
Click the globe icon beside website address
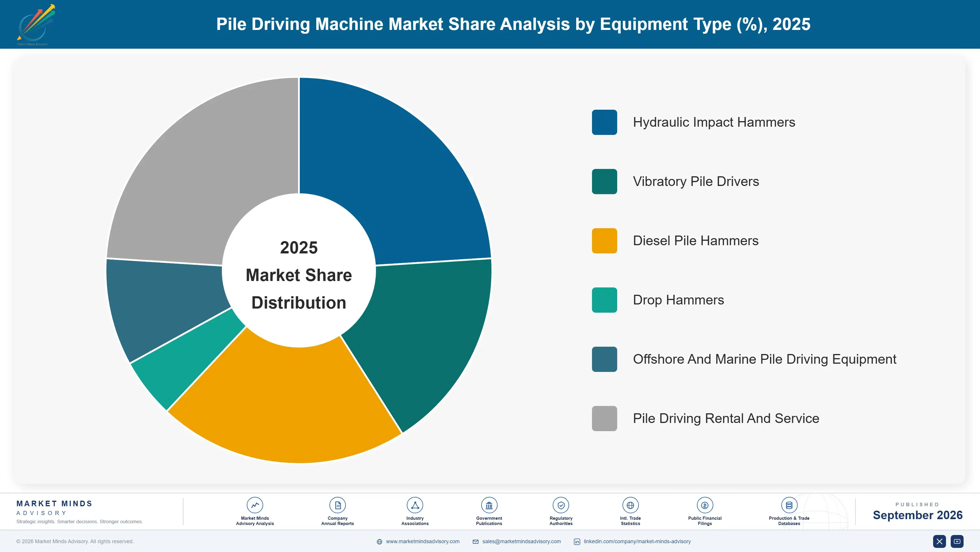point(379,542)
